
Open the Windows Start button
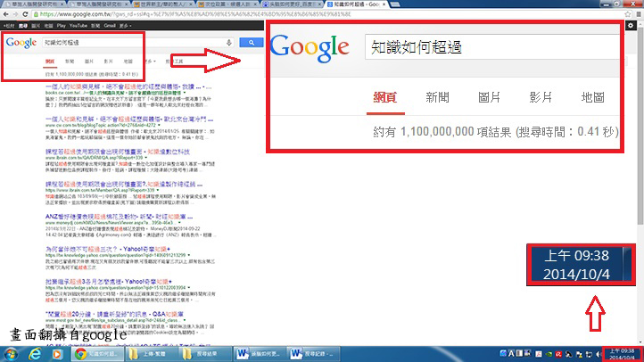[x=11, y=353]
